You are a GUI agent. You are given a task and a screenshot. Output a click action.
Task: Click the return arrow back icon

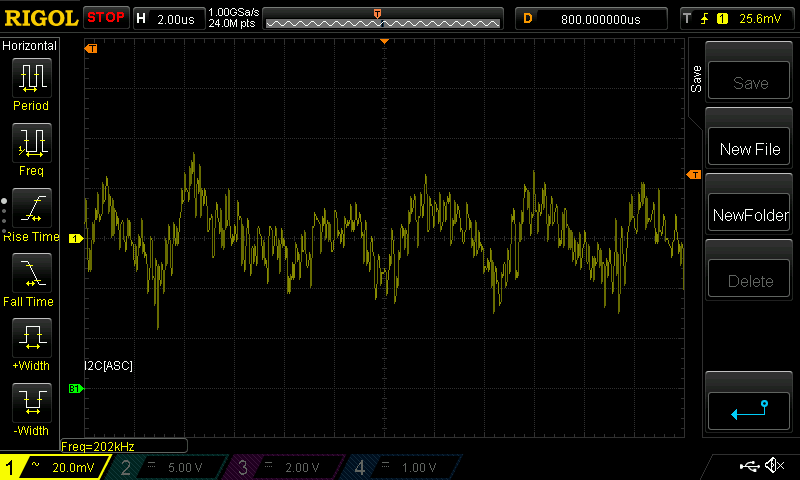click(x=749, y=410)
